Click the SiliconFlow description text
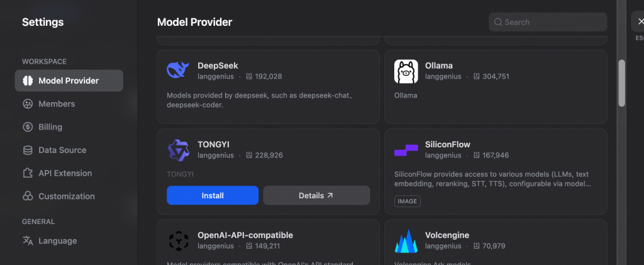The image size is (644, 265). click(x=493, y=179)
